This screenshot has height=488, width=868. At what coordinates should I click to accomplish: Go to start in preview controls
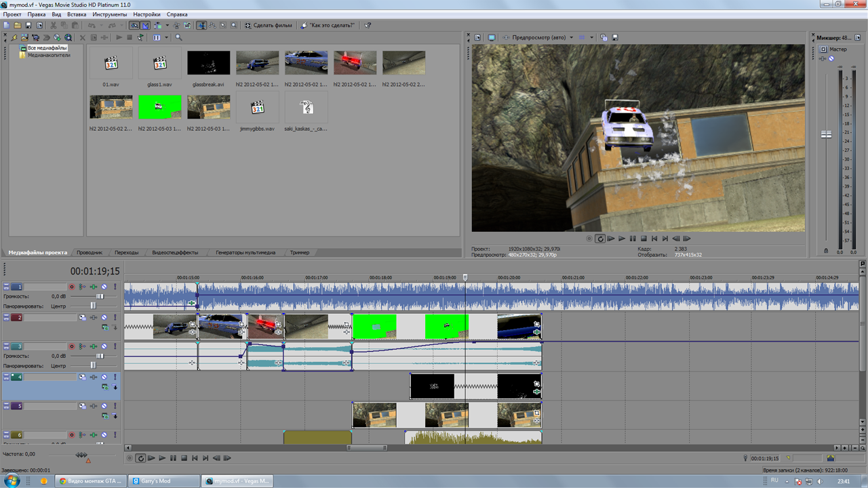coord(654,239)
